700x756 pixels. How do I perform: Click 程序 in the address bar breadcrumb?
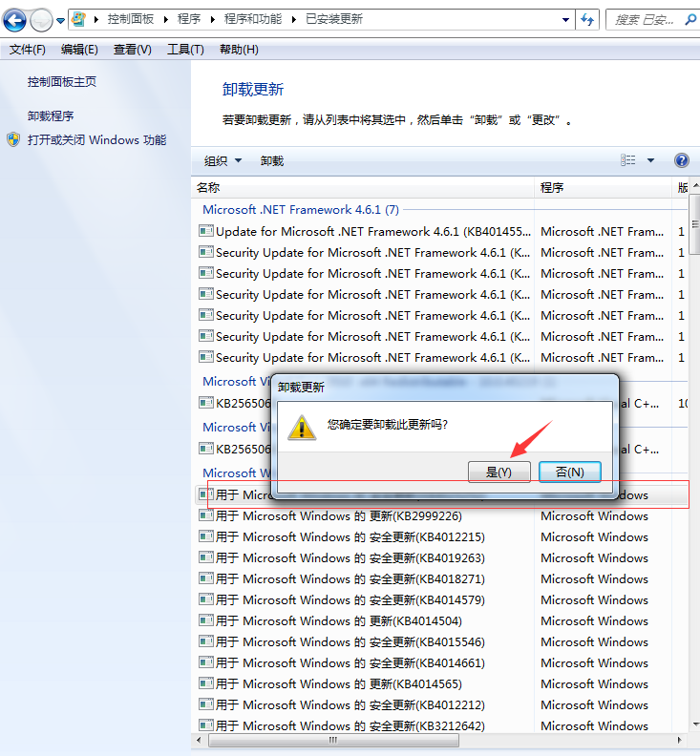tap(189, 19)
